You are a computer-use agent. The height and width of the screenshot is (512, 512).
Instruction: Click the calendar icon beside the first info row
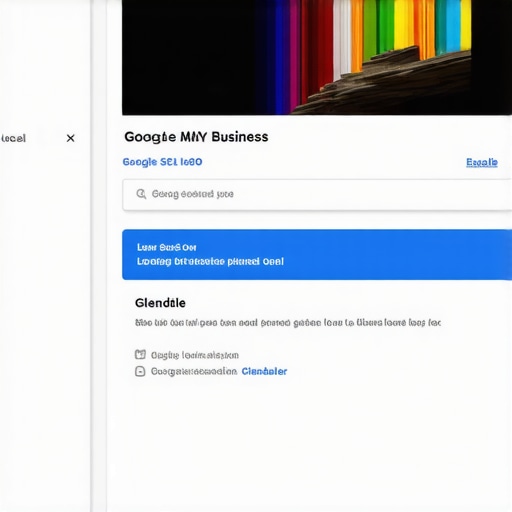click(x=140, y=354)
